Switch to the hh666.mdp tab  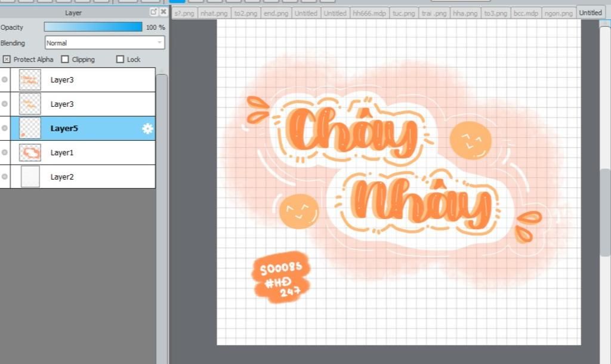[369, 13]
